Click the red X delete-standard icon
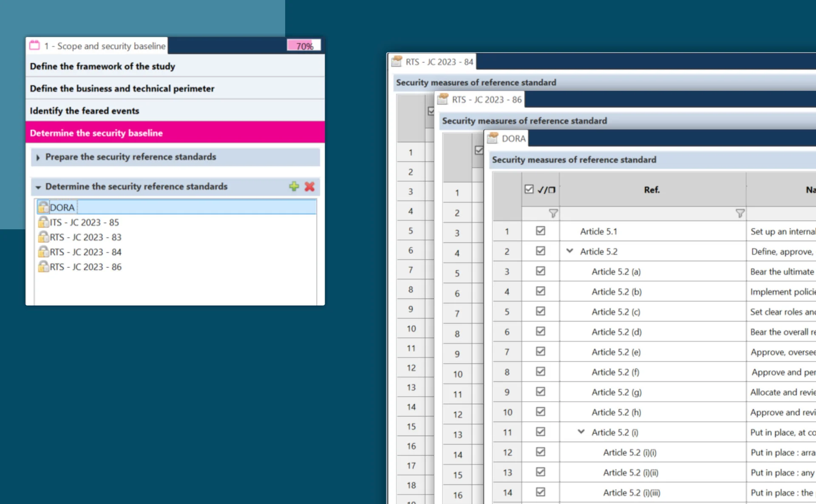 [310, 186]
